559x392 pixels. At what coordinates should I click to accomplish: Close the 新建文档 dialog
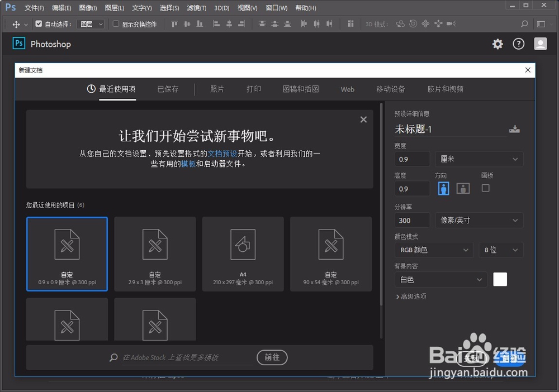click(528, 70)
